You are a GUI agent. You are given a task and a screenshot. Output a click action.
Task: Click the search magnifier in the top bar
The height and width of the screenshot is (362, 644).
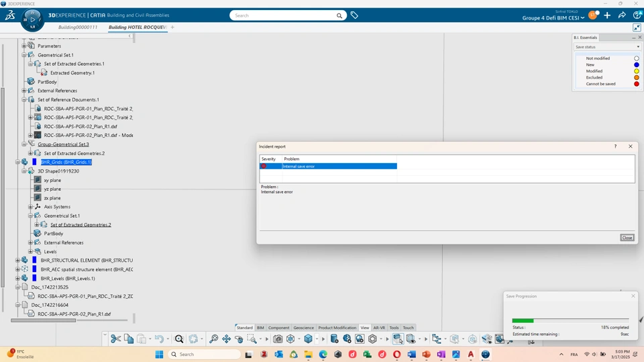tap(339, 15)
